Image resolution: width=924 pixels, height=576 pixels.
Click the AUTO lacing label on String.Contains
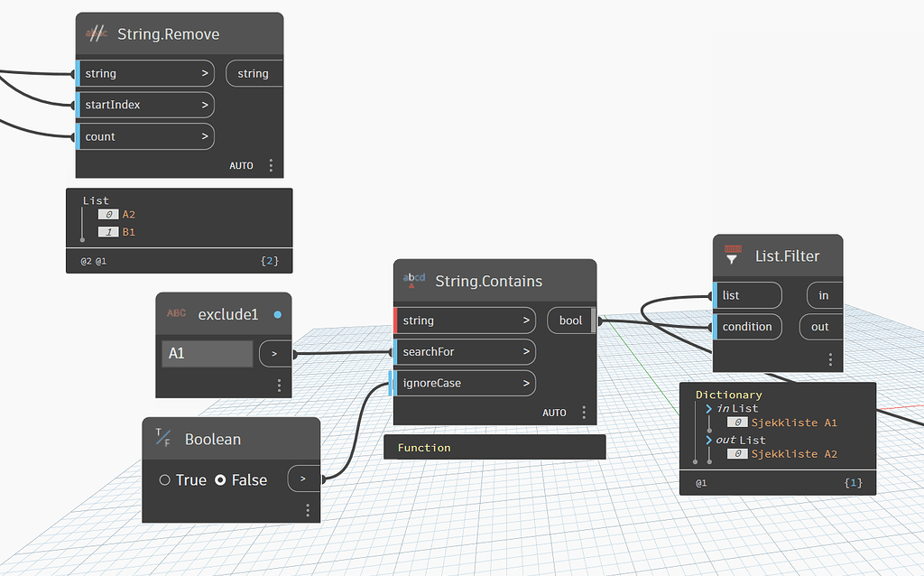(x=554, y=412)
